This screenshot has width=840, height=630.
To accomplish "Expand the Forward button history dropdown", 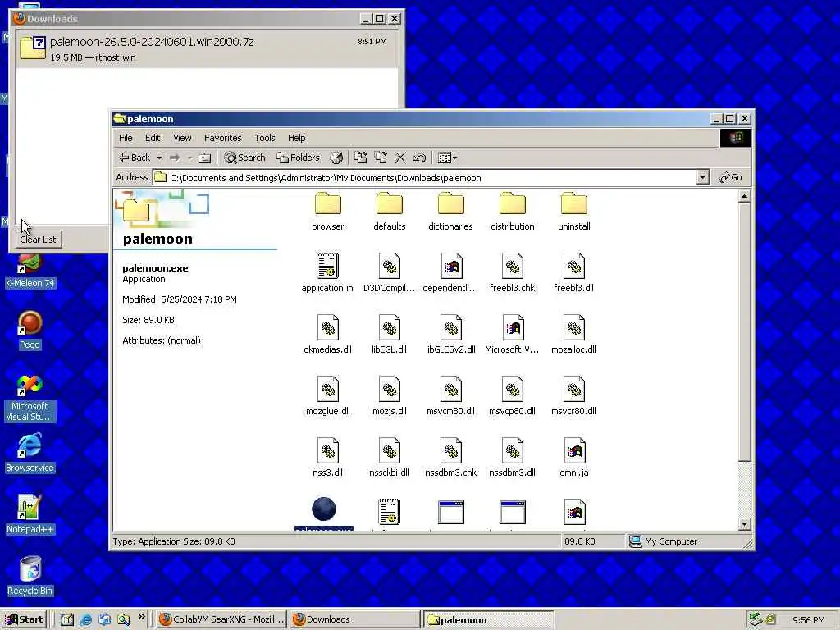I will (x=189, y=157).
